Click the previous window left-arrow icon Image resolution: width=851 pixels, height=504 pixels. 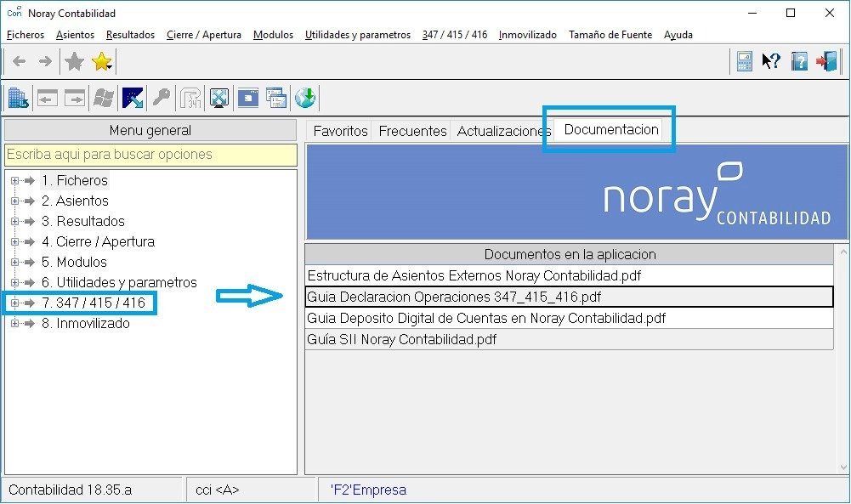tap(48, 99)
